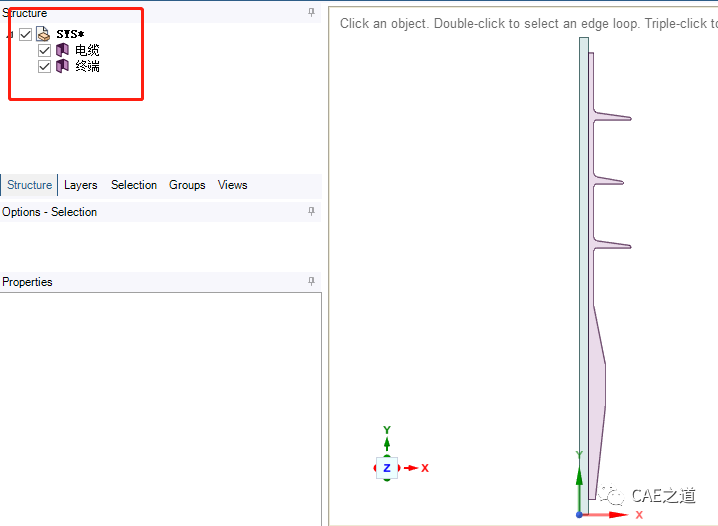Viewport: 718px width, 526px height.
Task: Collapse the SYS* tree node
Action: [10, 34]
